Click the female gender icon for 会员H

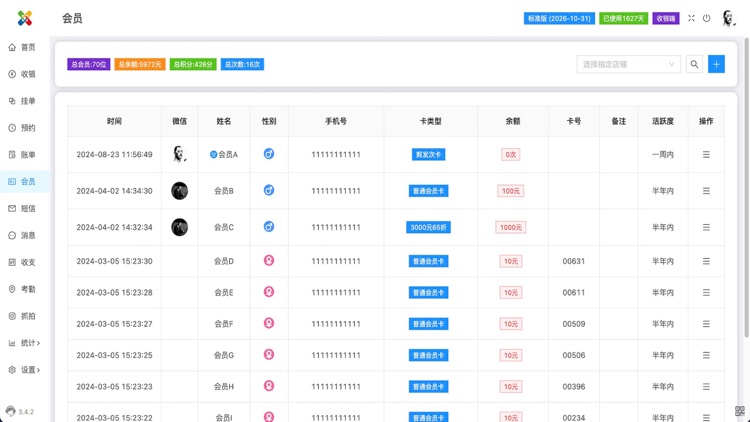[x=269, y=386]
